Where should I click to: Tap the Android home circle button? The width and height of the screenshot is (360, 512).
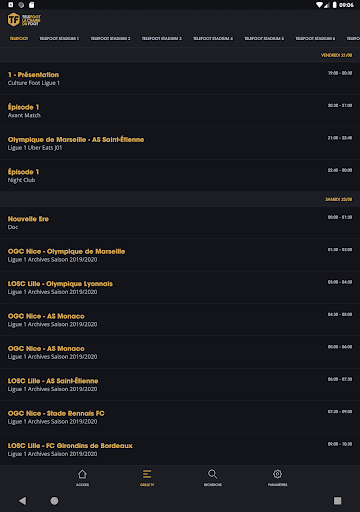click(54, 501)
